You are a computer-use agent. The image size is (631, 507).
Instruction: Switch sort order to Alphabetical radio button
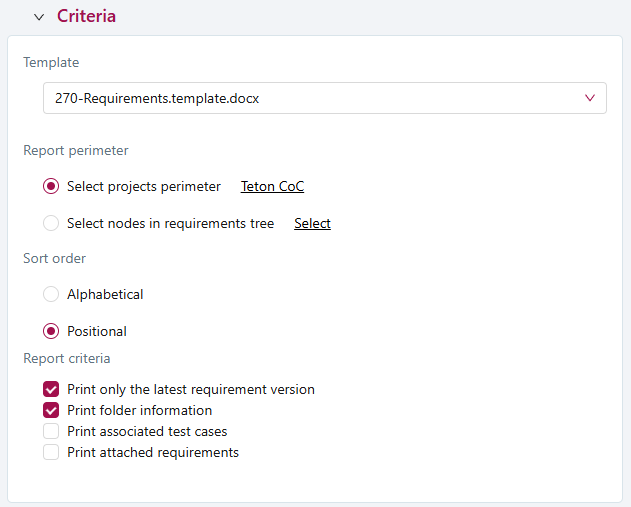pos(51,294)
